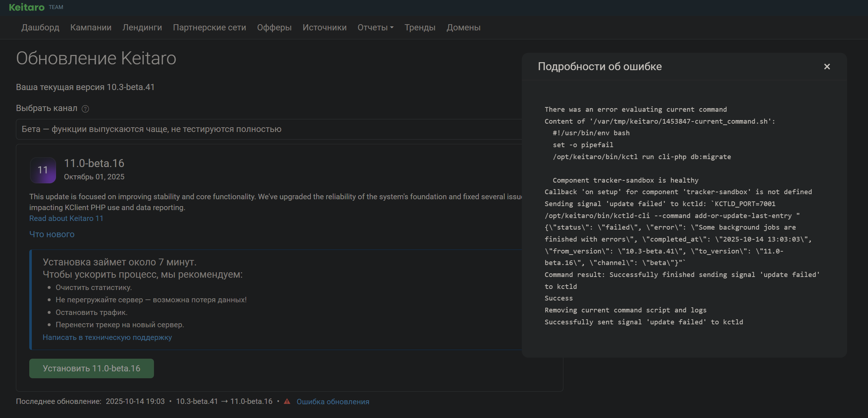
Task: Go to the Домены section
Action: [463, 27]
